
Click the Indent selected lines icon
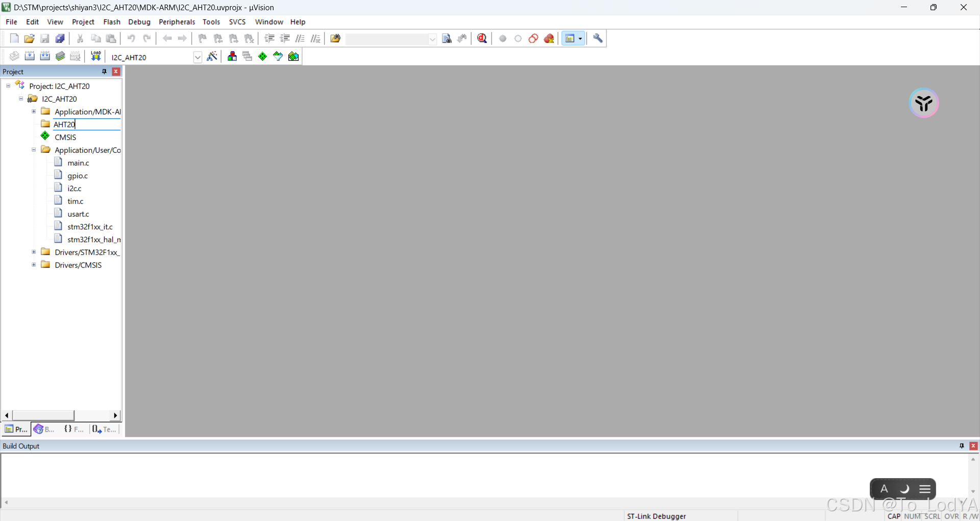tap(269, 38)
